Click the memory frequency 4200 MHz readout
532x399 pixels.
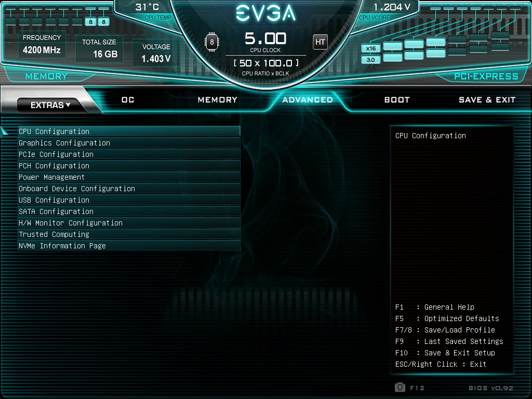(42, 50)
